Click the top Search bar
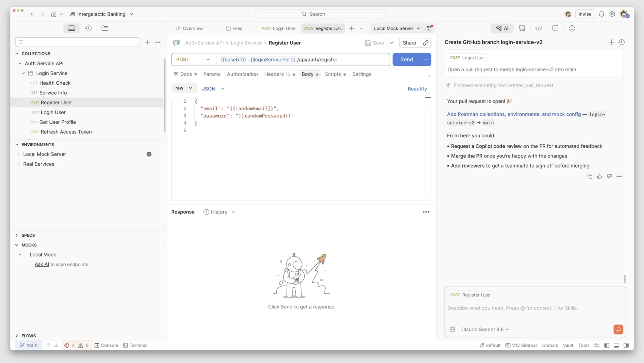Screen dimensions: 644x363 (320, 14)
